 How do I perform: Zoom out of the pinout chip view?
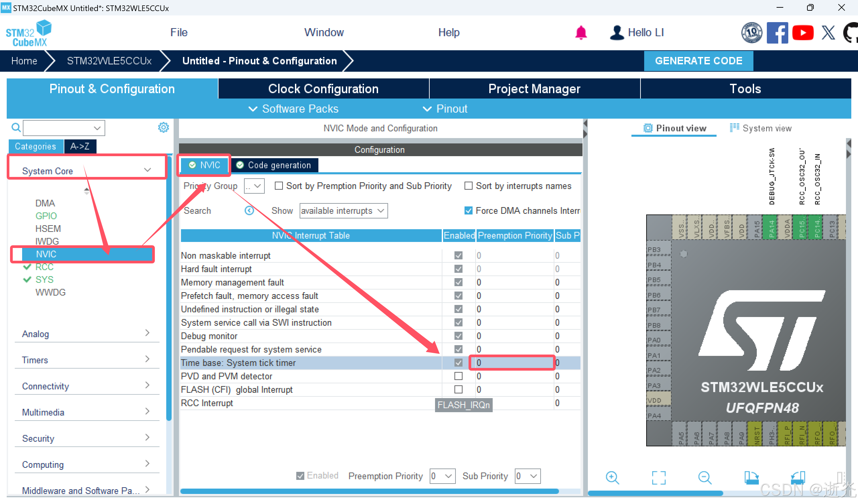(705, 478)
